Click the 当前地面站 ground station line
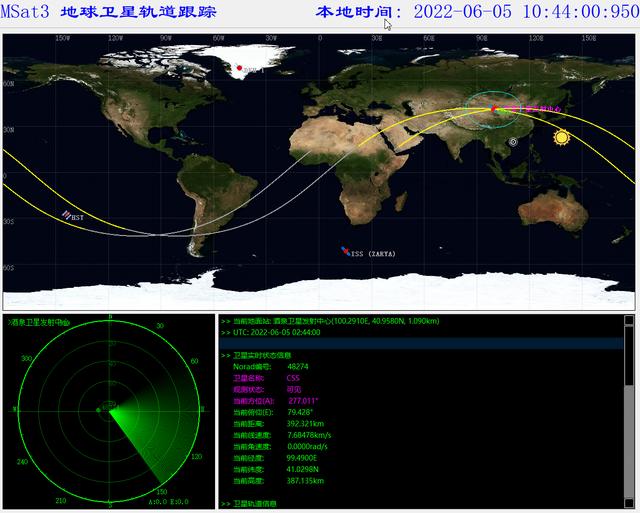640x513 pixels. pyautogui.click(x=331, y=321)
